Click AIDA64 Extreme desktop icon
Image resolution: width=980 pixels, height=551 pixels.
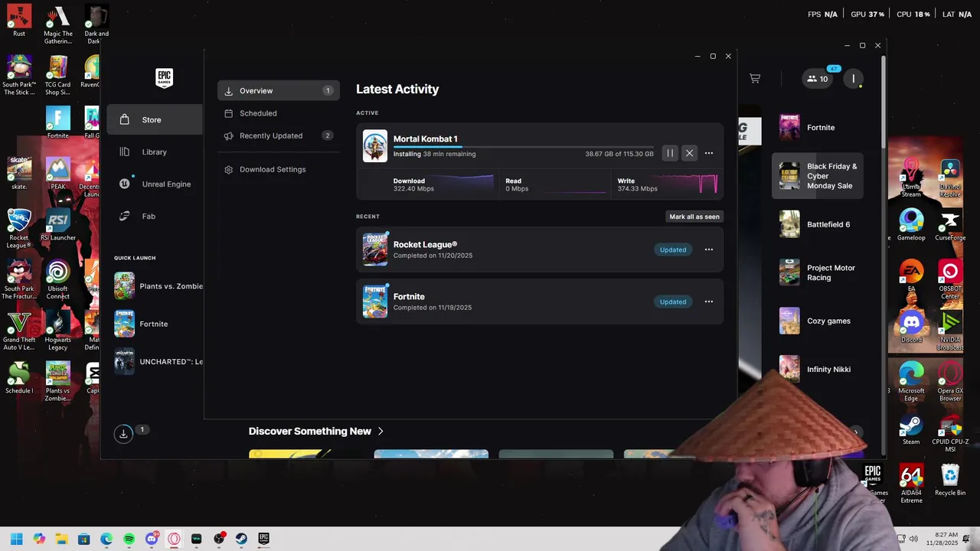pyautogui.click(x=911, y=484)
